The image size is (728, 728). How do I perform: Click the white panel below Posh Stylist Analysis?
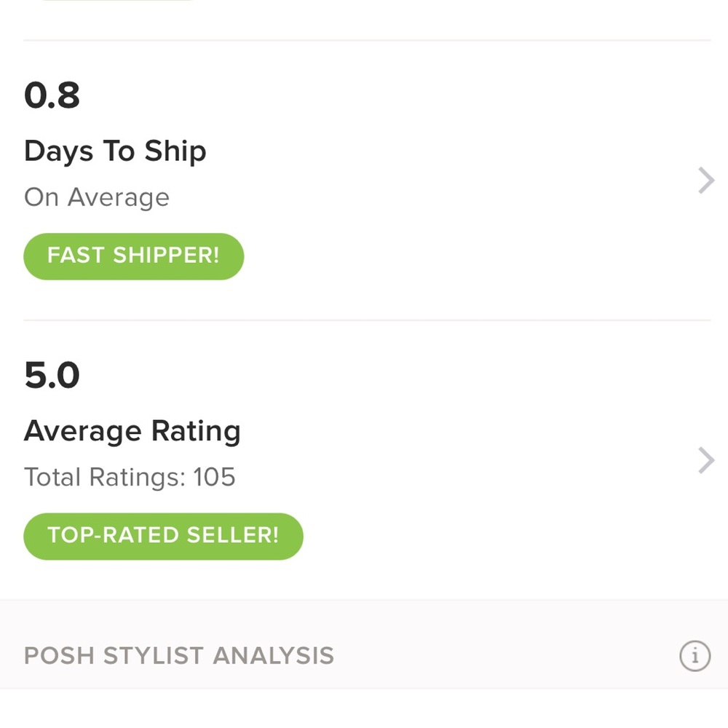[364, 709]
